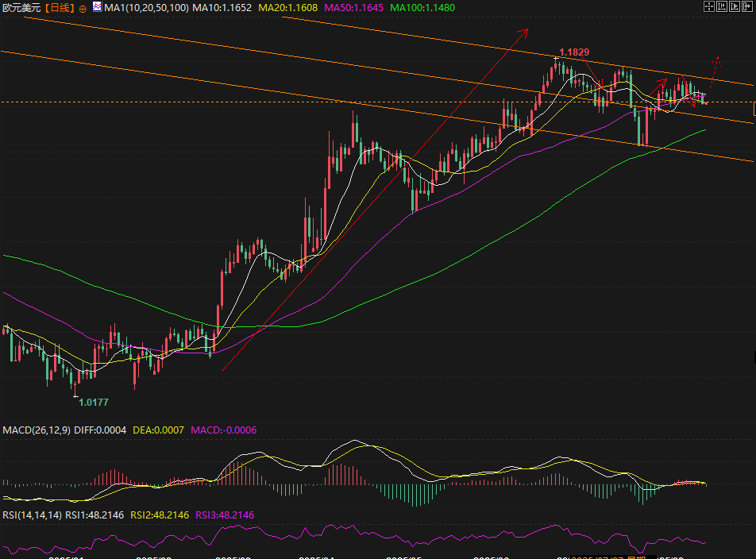
Task: Click the MA10:1.1652 value
Action: coord(222,8)
